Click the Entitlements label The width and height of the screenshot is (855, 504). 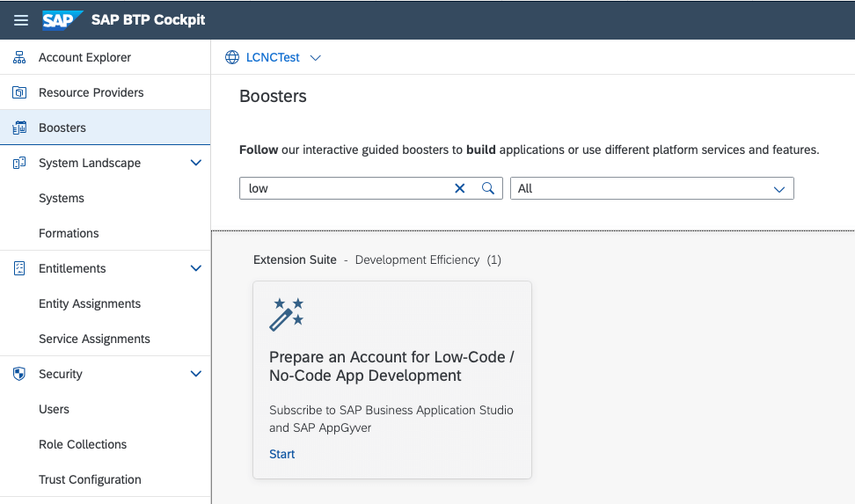[72, 268]
